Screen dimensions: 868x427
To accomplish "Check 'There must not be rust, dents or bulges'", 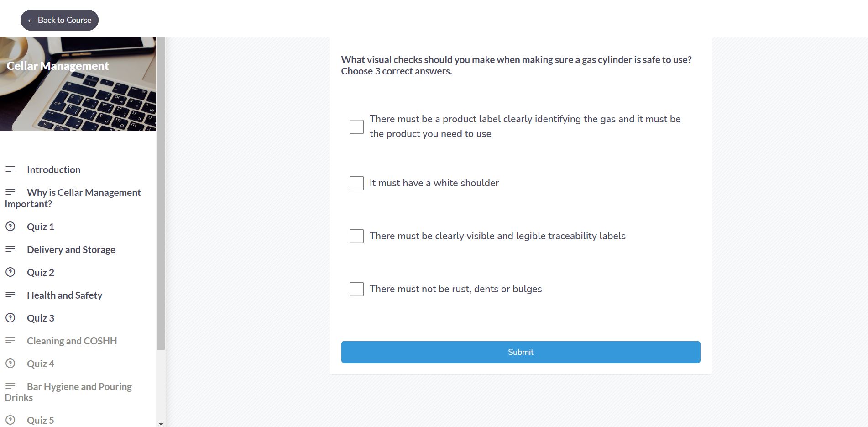I will click(x=356, y=289).
